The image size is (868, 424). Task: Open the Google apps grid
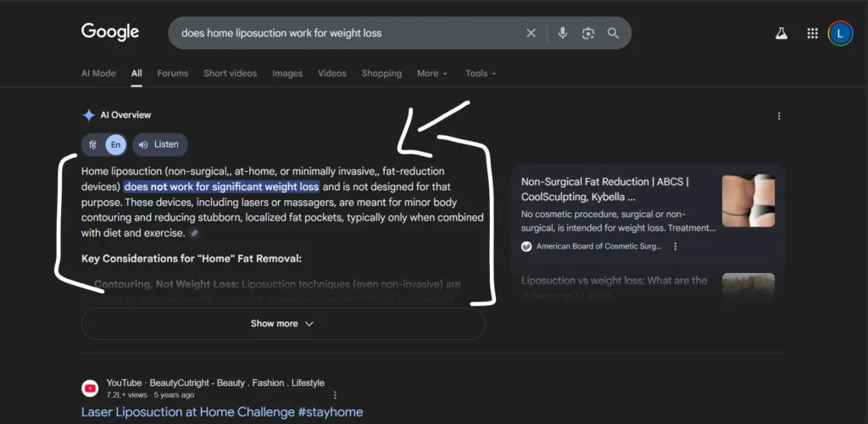click(x=812, y=33)
